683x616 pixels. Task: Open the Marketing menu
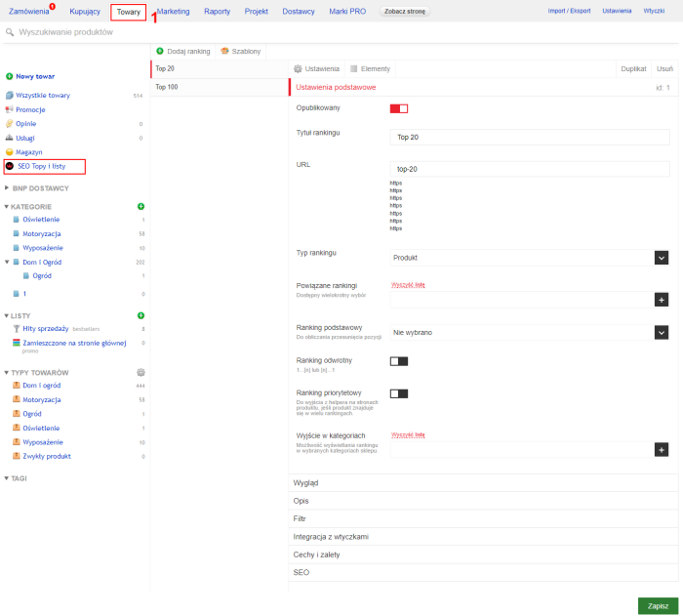tap(173, 12)
